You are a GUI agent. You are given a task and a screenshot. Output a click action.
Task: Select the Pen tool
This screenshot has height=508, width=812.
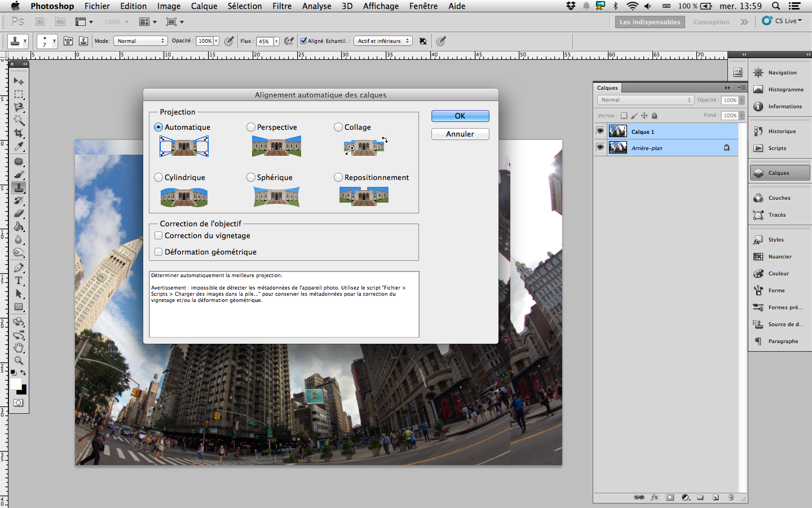[19, 268]
